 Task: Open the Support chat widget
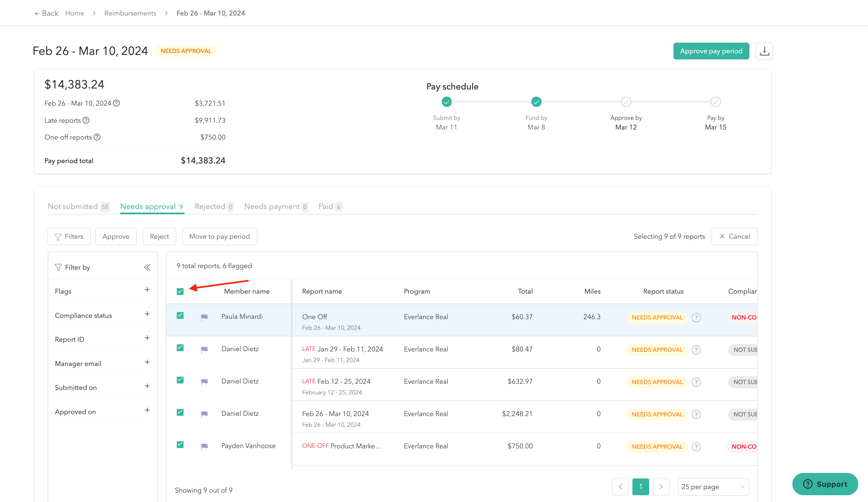(x=825, y=484)
